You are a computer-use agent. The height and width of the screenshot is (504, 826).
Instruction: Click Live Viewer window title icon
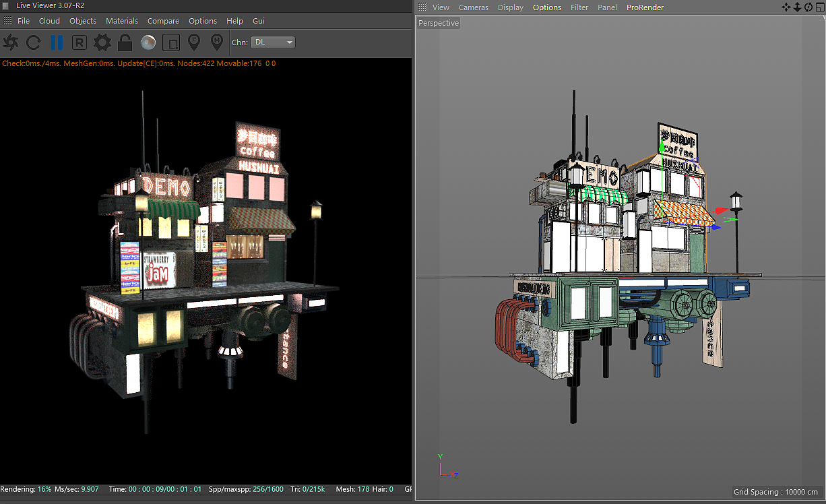(x=7, y=5)
